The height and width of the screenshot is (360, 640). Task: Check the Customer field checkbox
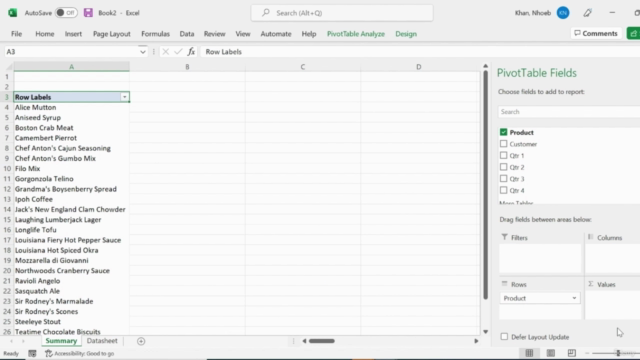pos(503,144)
